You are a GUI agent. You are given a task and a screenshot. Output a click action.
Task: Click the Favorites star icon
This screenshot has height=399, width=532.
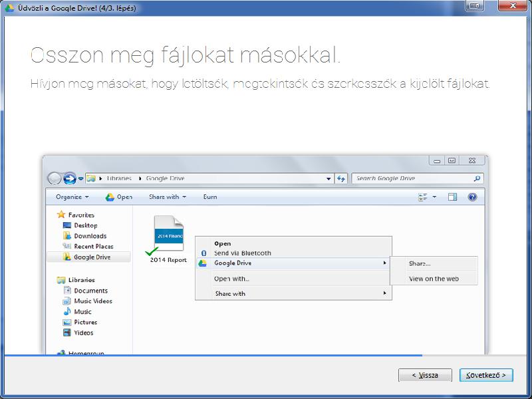tap(61, 214)
